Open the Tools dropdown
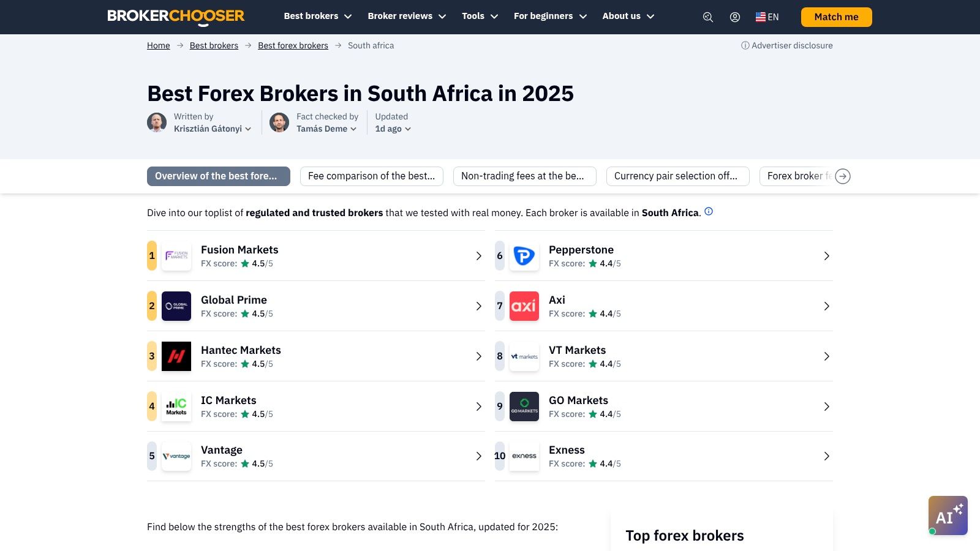Screen dimensions: 980x551 pos(480,16)
